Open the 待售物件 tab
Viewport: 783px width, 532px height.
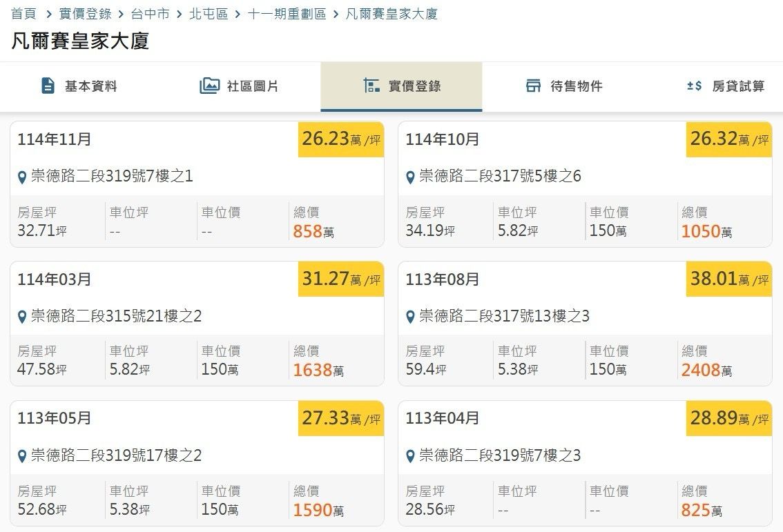pos(564,86)
